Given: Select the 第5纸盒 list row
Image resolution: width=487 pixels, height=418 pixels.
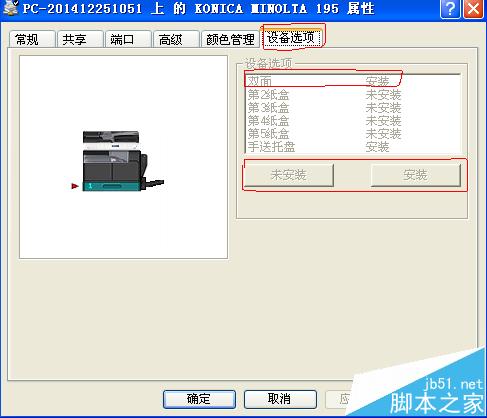Looking at the screenshot, I should click(x=353, y=134).
